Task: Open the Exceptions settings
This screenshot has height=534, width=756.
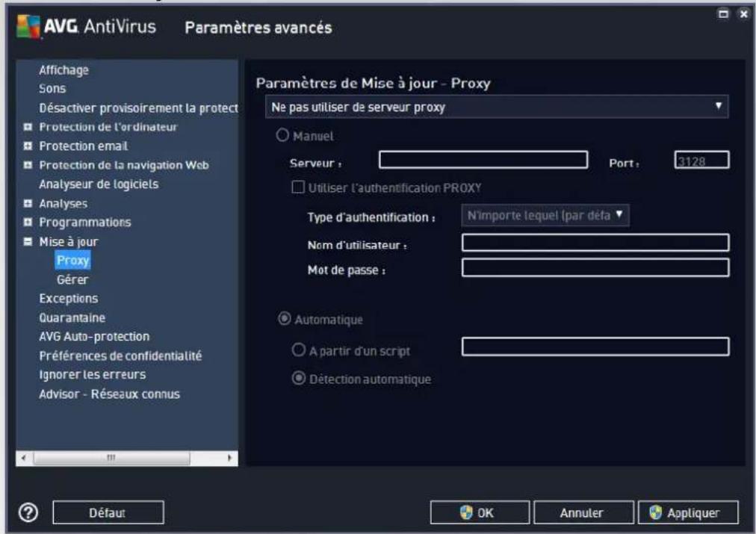Action: pos(69,299)
